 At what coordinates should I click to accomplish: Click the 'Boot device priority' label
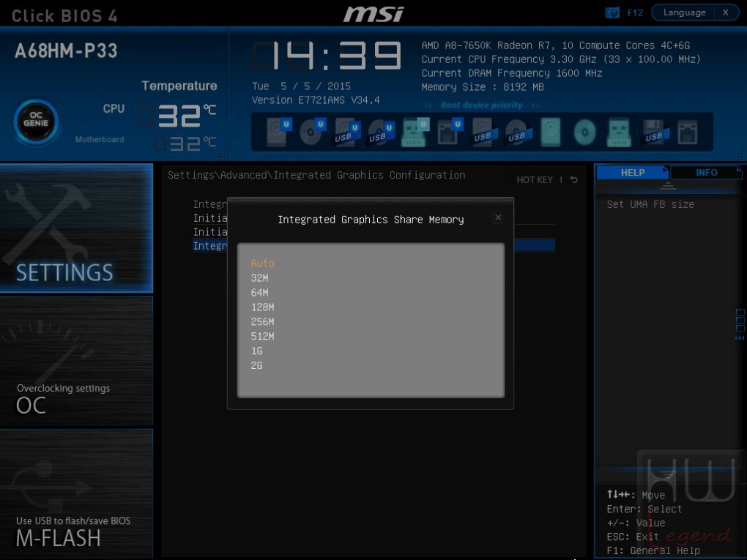[x=481, y=105]
